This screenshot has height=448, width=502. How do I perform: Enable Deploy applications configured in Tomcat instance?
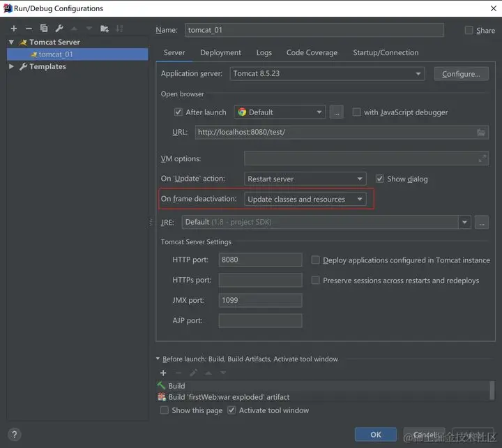point(315,260)
